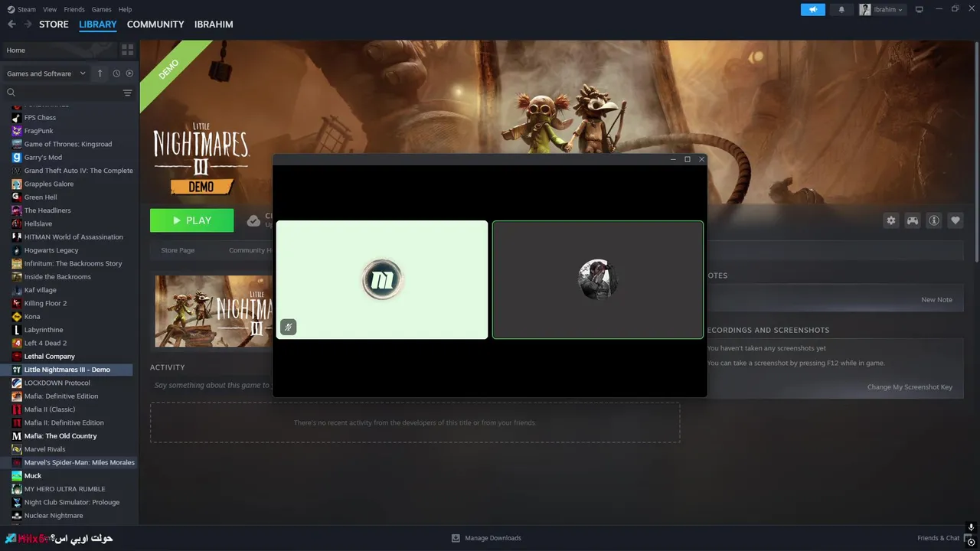
Task: Go forward using the right arrow
Action: click(28, 24)
